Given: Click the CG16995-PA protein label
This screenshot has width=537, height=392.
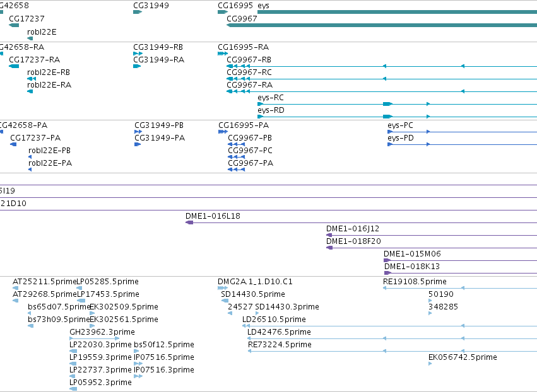Looking at the screenshot, I should coord(244,125).
